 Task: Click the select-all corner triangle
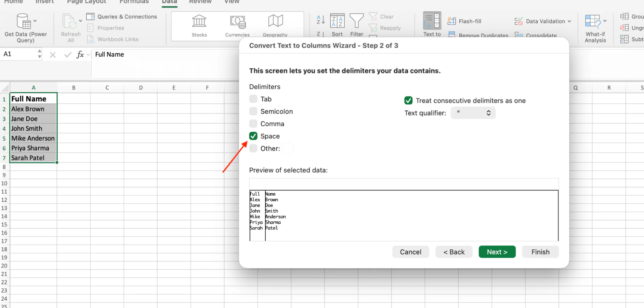pos(5,88)
